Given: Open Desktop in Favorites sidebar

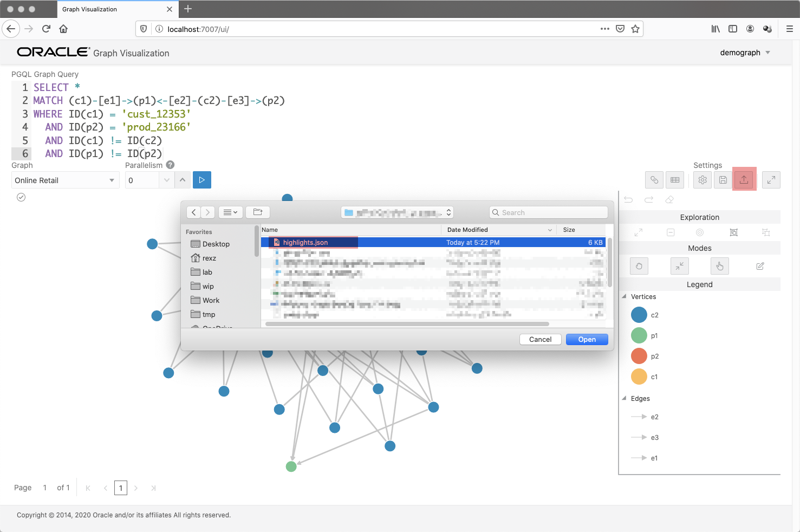Looking at the screenshot, I should point(210,244).
